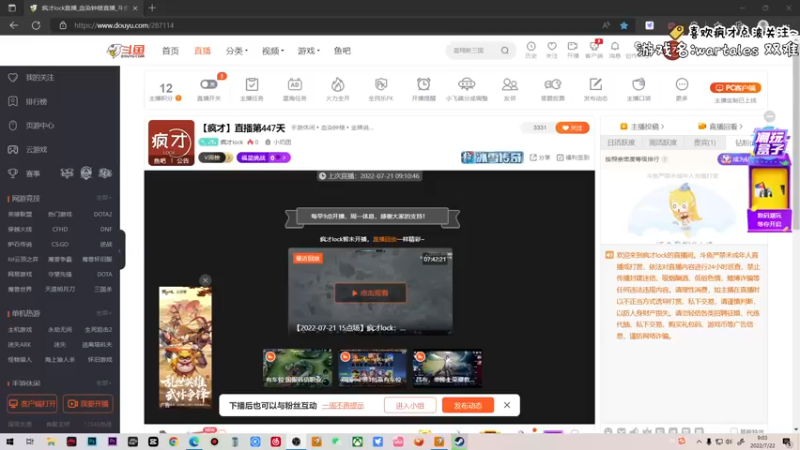Switch to 贵宾(1) tab
800x450 pixels.
(704, 143)
